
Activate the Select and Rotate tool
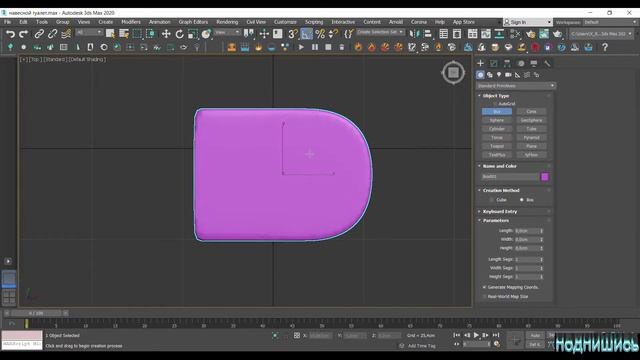pos(180,34)
